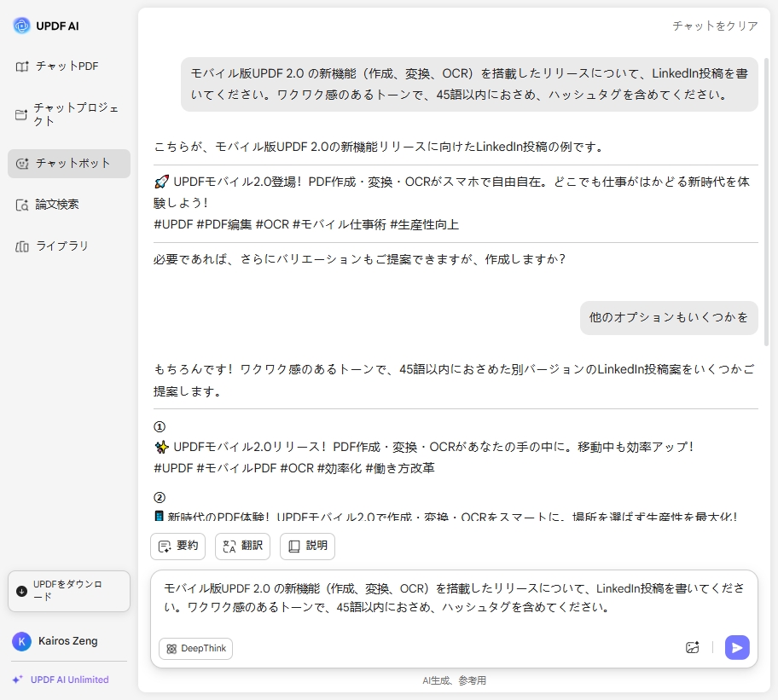Click the 他のオプションもいくつかを message bubble
This screenshot has width=778, height=700.
tap(669, 318)
